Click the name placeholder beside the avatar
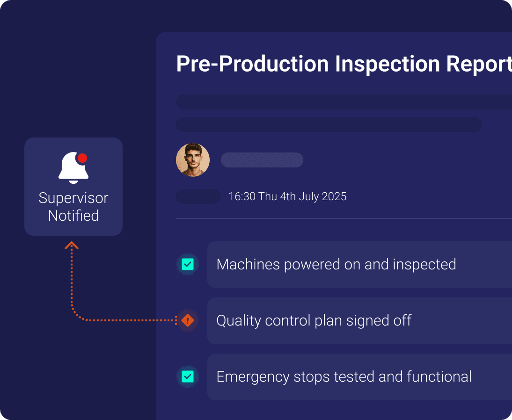The image size is (512, 420). click(x=262, y=160)
